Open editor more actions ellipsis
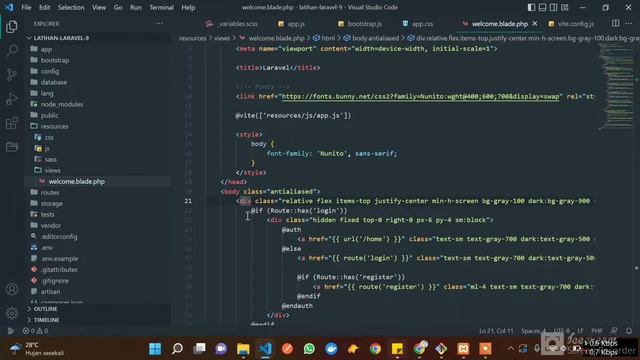The width and height of the screenshot is (640, 360). tap(629, 24)
